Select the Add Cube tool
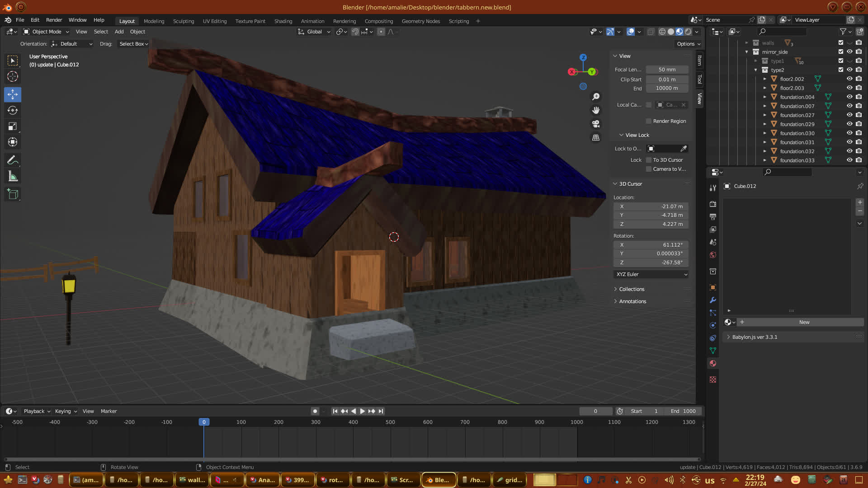This screenshot has width=868, height=488. (x=13, y=194)
